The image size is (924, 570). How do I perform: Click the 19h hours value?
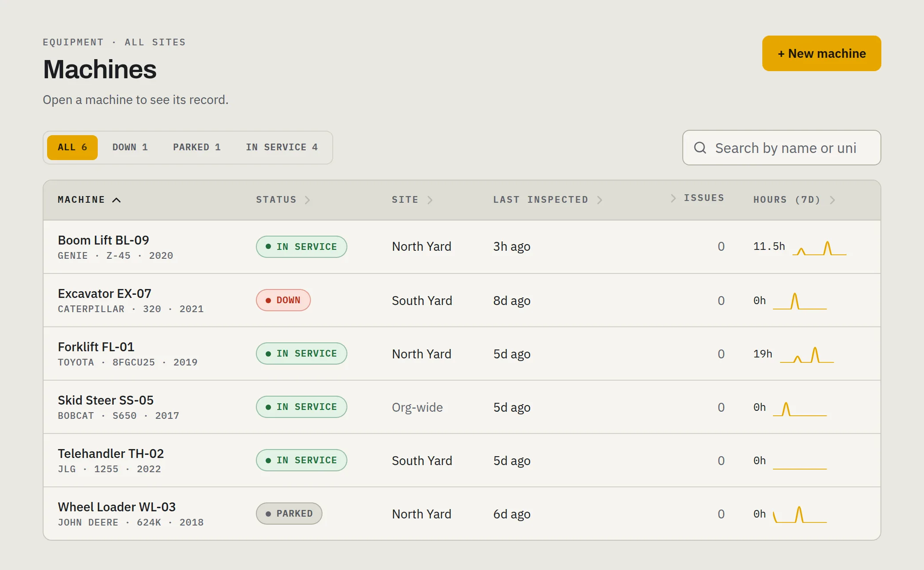click(763, 354)
